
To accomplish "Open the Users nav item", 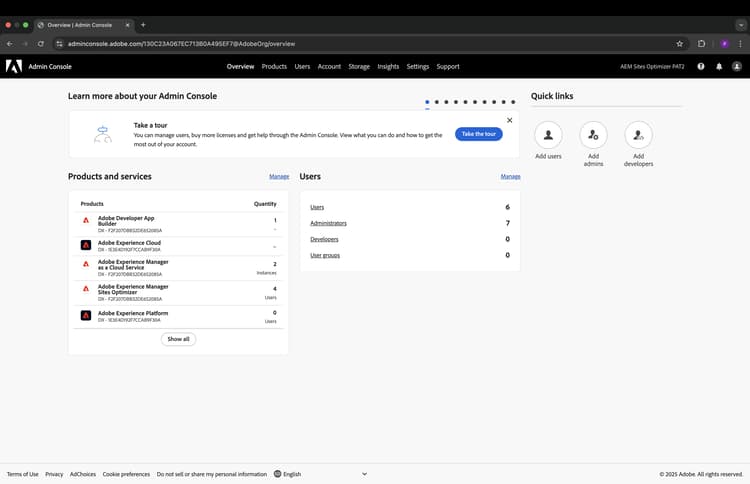I will (x=302, y=66).
